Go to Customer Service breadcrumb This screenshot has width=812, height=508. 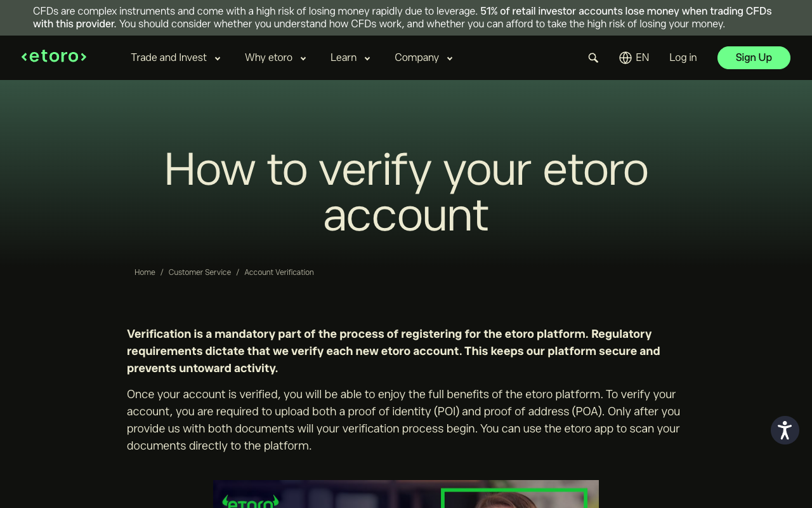pyautogui.click(x=200, y=272)
